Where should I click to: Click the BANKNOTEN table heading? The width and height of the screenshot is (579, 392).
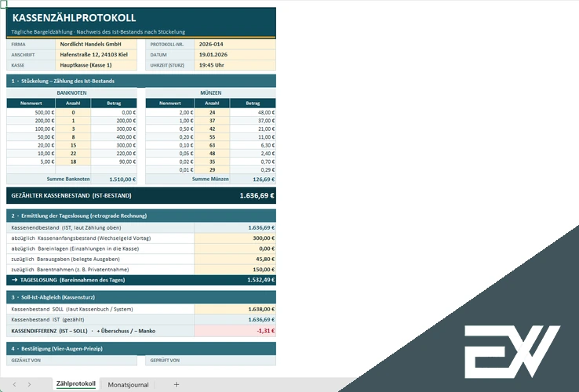pyautogui.click(x=71, y=93)
